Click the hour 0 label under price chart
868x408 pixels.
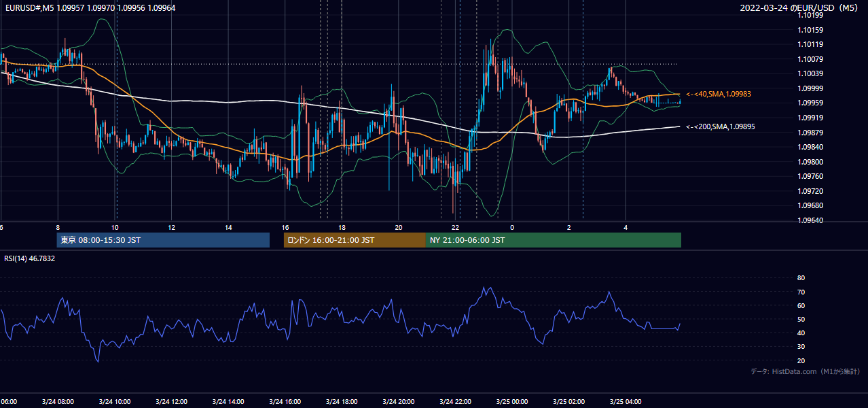pyautogui.click(x=512, y=227)
